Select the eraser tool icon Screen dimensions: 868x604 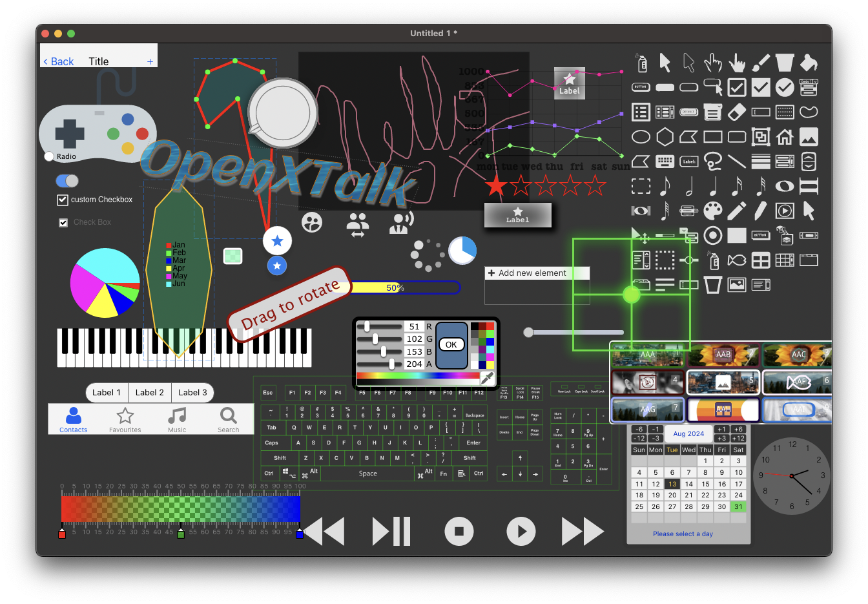[737, 112]
